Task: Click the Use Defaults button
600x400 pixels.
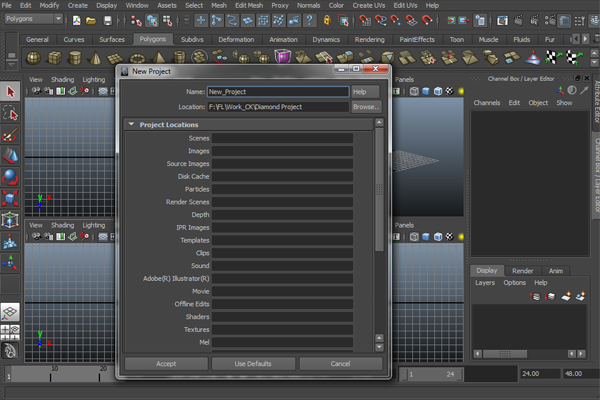Action: [x=253, y=364]
